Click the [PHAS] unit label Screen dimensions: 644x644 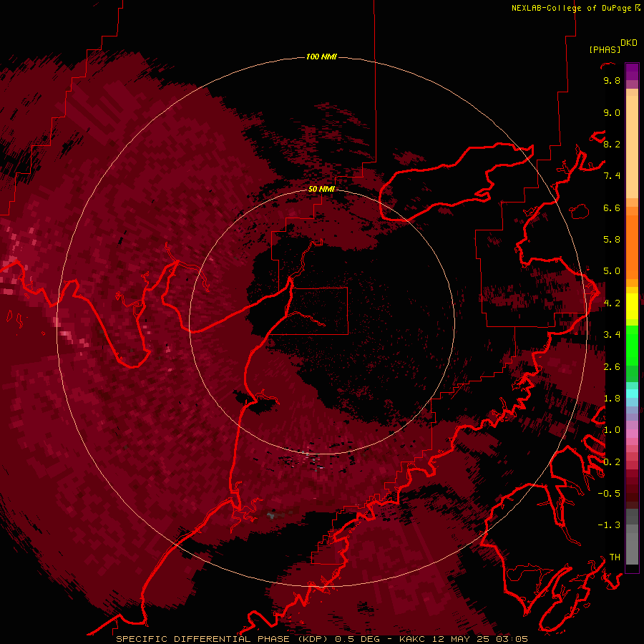pyautogui.click(x=605, y=50)
